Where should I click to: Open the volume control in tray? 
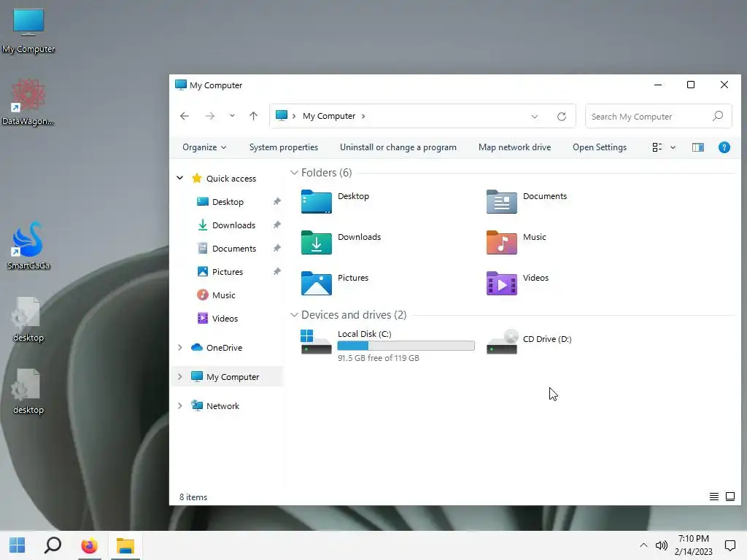coord(661,545)
